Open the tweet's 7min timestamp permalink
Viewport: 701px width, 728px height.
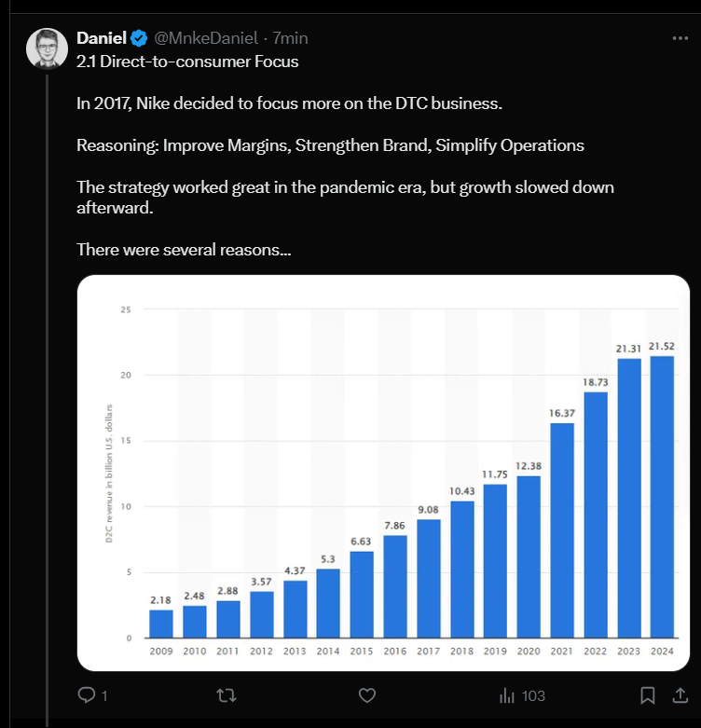[290, 38]
